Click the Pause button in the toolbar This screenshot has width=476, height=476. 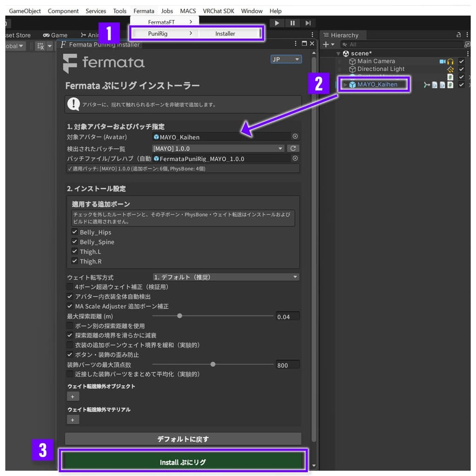point(292,23)
